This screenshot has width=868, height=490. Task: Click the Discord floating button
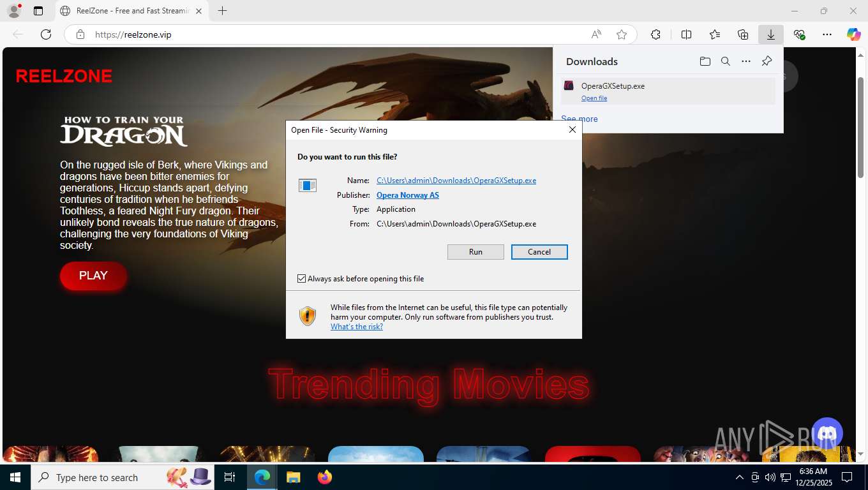(827, 434)
